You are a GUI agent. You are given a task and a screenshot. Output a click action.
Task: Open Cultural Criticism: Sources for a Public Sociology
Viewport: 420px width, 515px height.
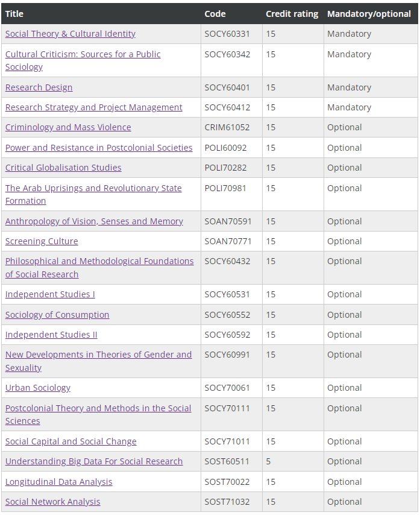pyautogui.click(x=83, y=54)
